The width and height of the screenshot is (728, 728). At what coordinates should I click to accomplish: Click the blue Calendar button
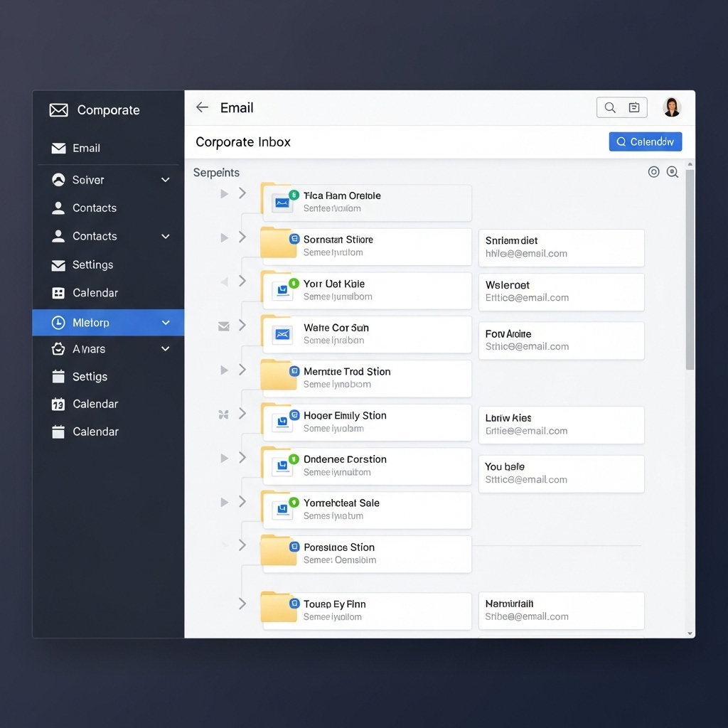pos(645,141)
